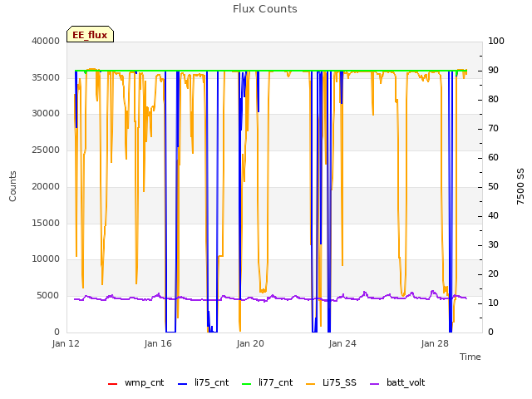This screenshot has width=532, height=399.
Task: Click the blue li75_cnt legend swatch
Action: point(183,384)
